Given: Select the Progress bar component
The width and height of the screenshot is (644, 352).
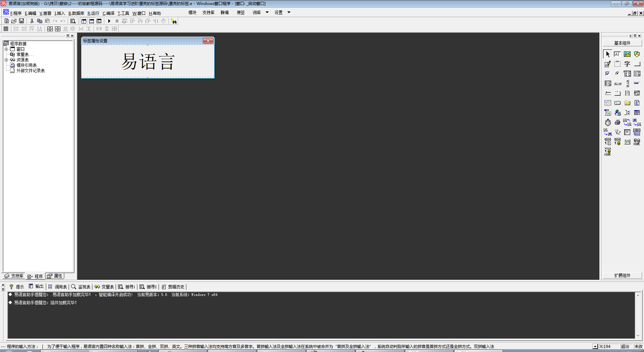Looking at the screenshot, I should click(637, 83).
